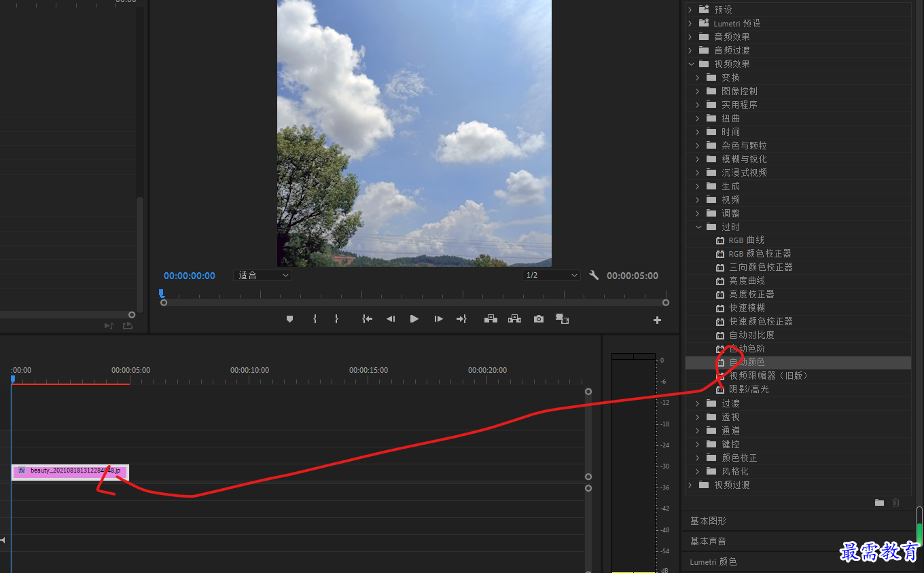Image resolution: width=924 pixels, height=573 pixels.
Task: Collapse the 视频效果 folder
Action: point(691,64)
